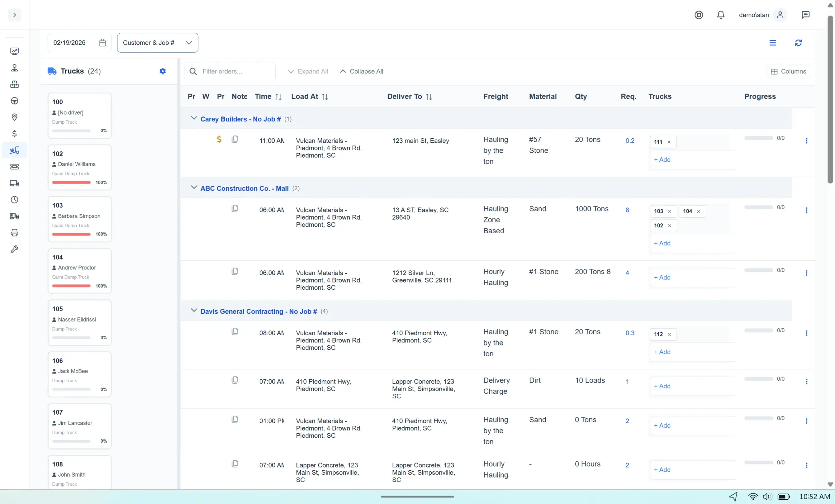Collapse the Carey Builders group
835x504 pixels.
[194, 118]
